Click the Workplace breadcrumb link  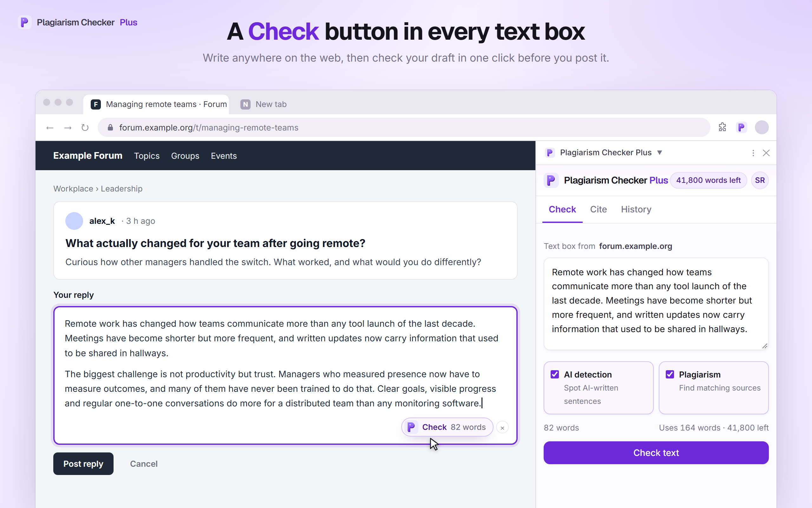[73, 189]
